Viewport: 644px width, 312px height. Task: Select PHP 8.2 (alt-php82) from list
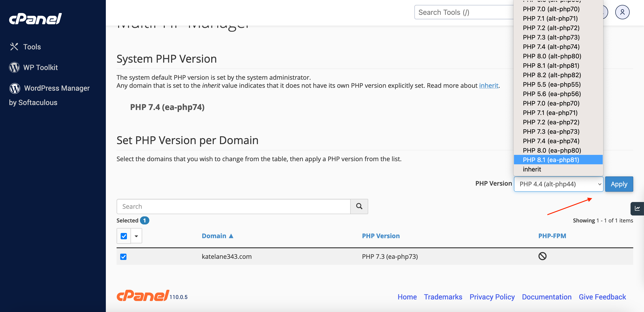pyautogui.click(x=558, y=75)
